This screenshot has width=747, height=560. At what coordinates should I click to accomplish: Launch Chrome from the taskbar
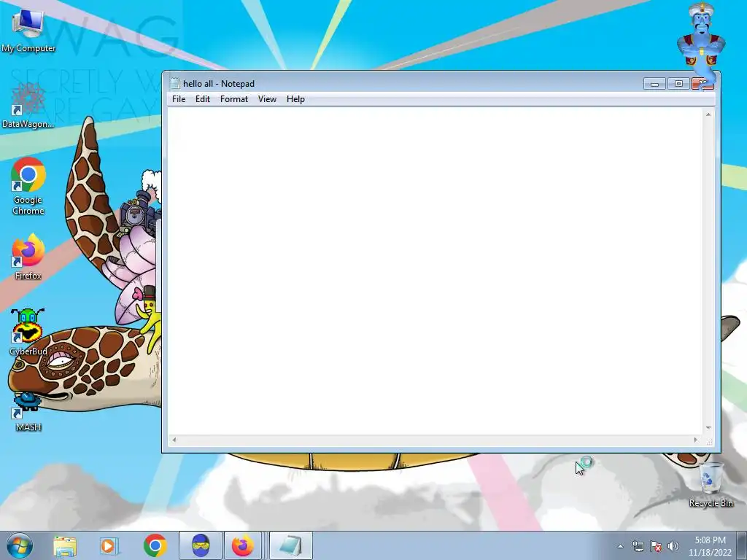coord(155,545)
